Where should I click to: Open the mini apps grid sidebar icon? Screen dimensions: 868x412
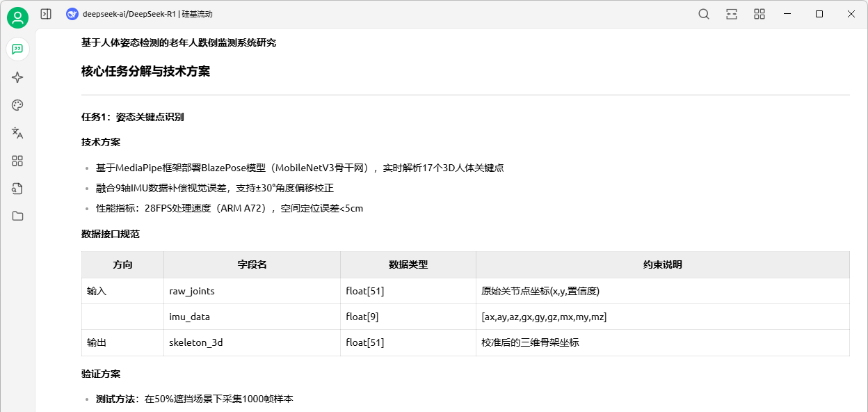click(x=17, y=161)
